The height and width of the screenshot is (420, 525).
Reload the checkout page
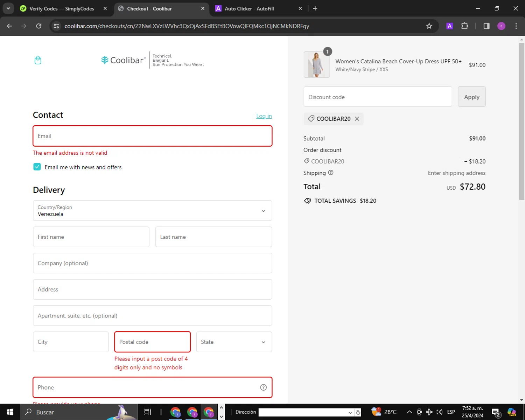coord(39,26)
